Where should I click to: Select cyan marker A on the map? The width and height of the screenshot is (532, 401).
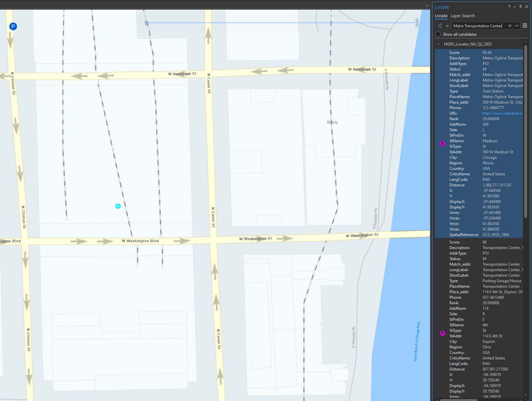118,206
